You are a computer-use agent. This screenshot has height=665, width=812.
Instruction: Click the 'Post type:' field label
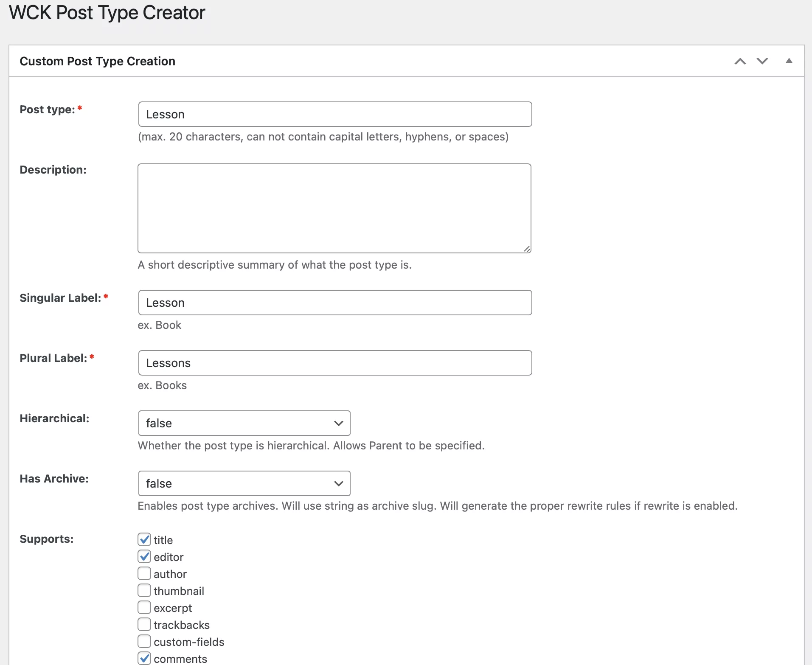pos(47,109)
